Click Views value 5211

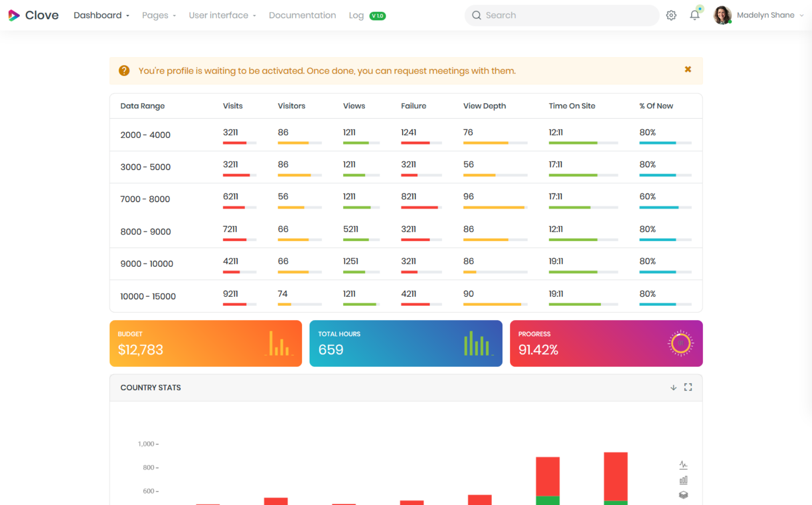(x=350, y=229)
